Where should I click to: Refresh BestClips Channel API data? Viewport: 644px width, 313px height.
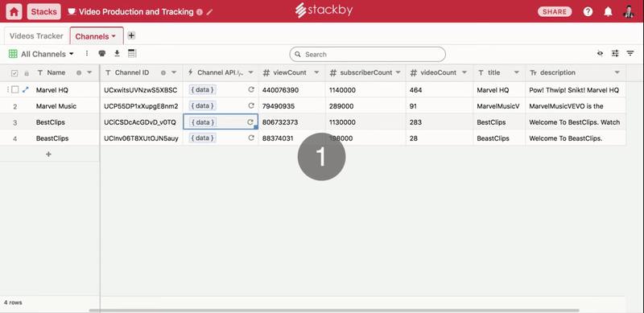(250, 122)
